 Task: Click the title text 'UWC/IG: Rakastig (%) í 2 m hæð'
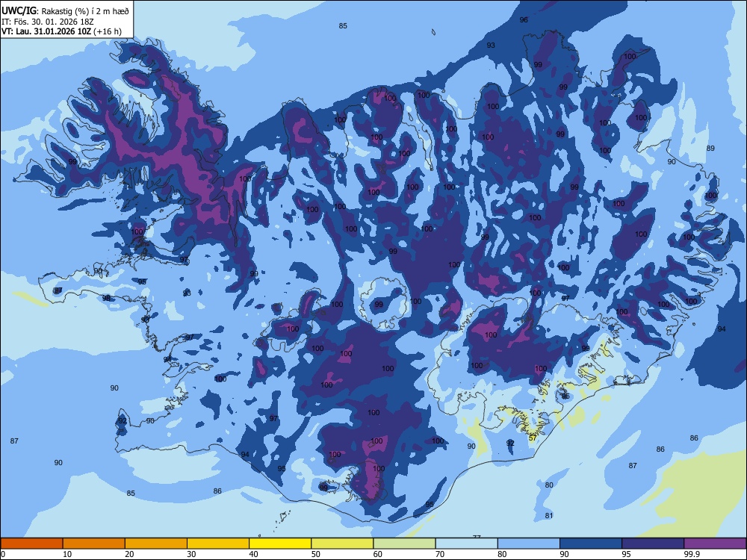coord(65,11)
